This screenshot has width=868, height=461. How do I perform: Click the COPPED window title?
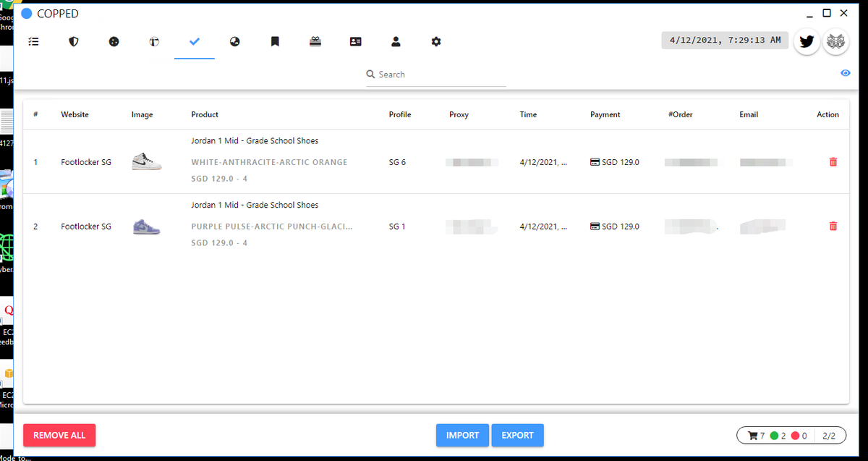58,14
